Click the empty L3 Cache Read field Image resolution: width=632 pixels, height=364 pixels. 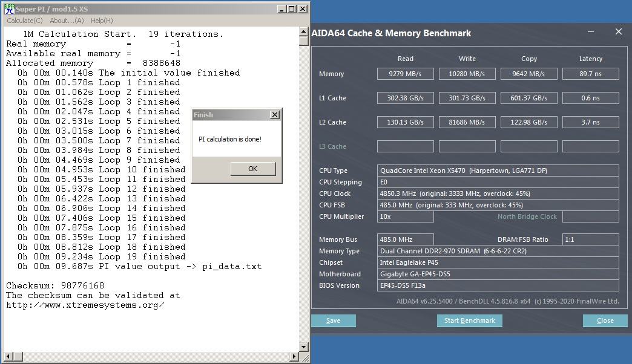[x=406, y=146]
